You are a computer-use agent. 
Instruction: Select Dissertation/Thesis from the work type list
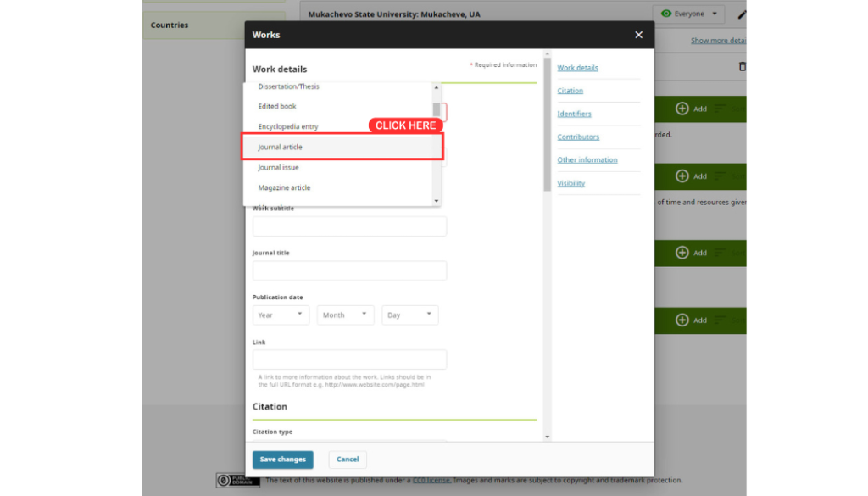coord(288,86)
